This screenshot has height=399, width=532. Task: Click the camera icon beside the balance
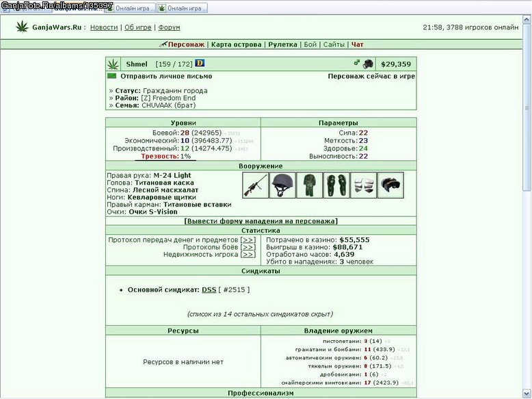(368, 64)
